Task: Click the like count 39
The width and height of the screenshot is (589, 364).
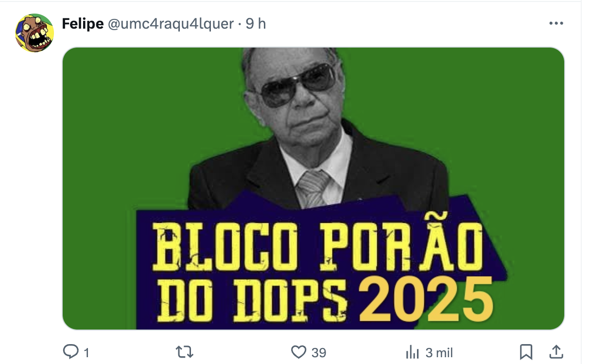Action: pyautogui.click(x=319, y=353)
